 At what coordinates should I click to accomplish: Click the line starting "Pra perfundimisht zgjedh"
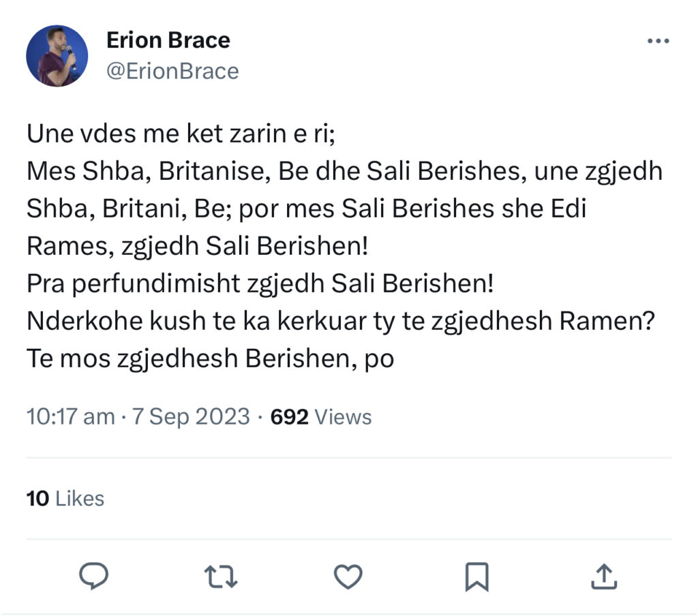260,283
